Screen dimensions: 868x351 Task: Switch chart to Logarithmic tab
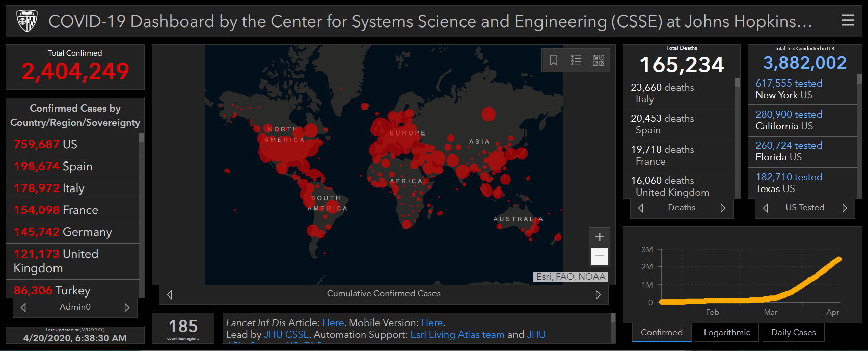click(727, 332)
